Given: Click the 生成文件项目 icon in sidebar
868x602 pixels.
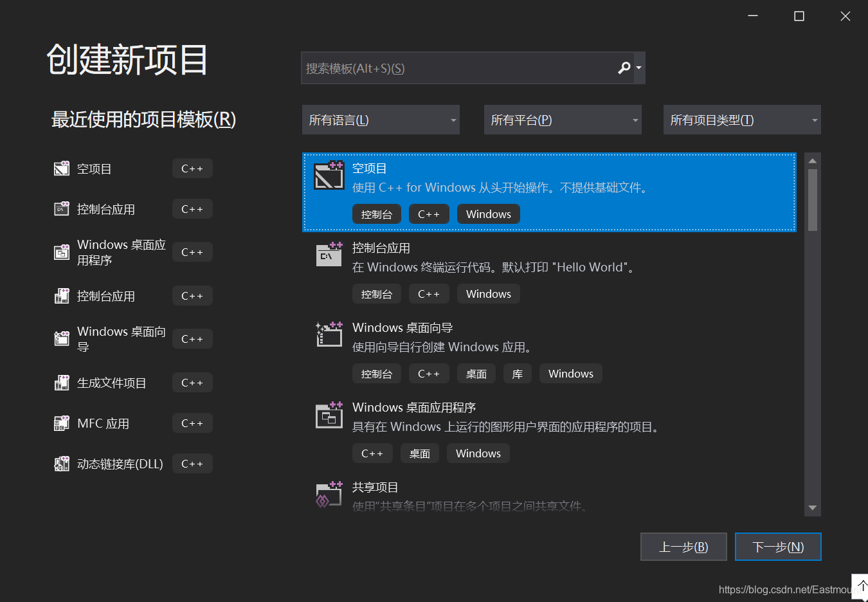Looking at the screenshot, I should 62,382.
